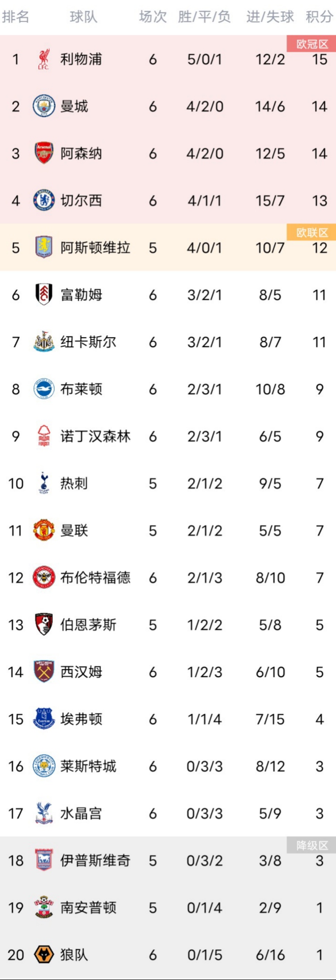Viewport: 336px width, 980px height.
Task: Open team name 诺丁汉森林
Action: point(95,436)
